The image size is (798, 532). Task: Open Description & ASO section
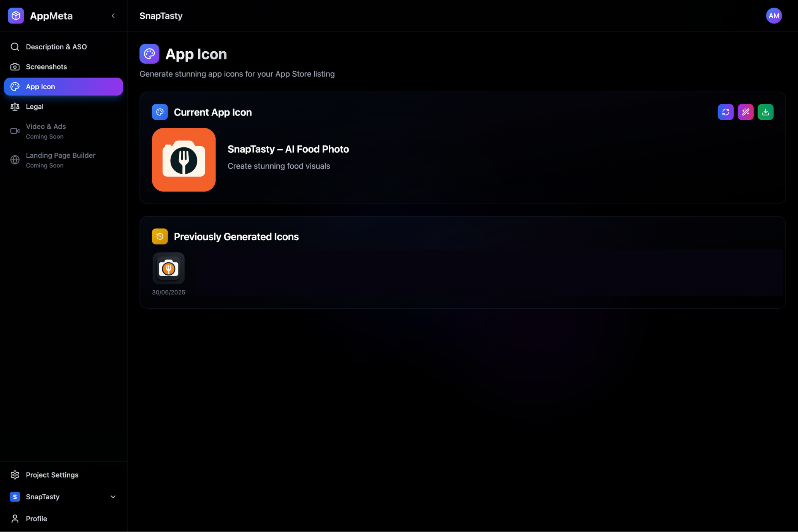[x=56, y=47]
